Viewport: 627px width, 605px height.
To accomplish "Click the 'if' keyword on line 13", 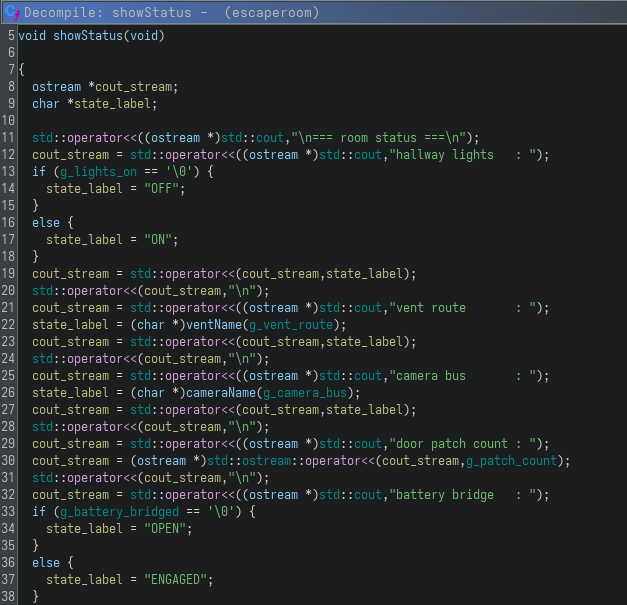I will tap(39, 172).
